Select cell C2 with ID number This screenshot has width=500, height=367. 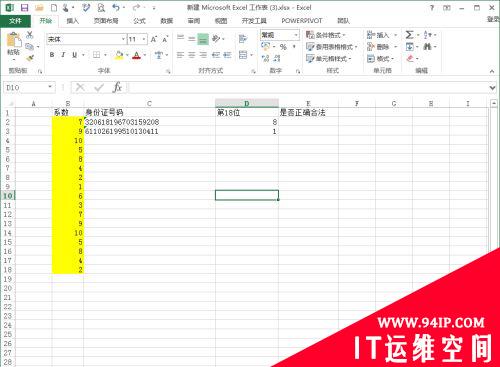(x=149, y=122)
